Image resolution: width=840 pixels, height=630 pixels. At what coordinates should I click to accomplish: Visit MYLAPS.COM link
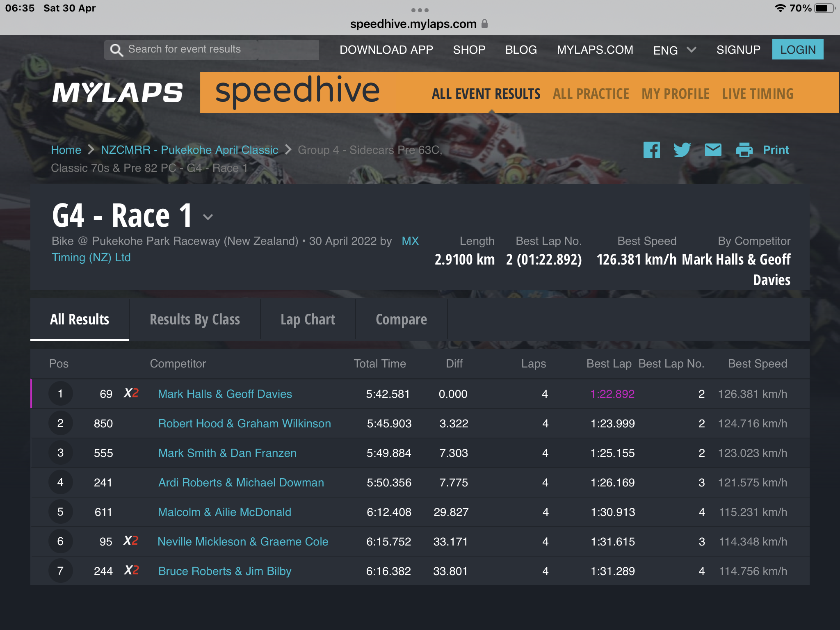[x=595, y=50]
